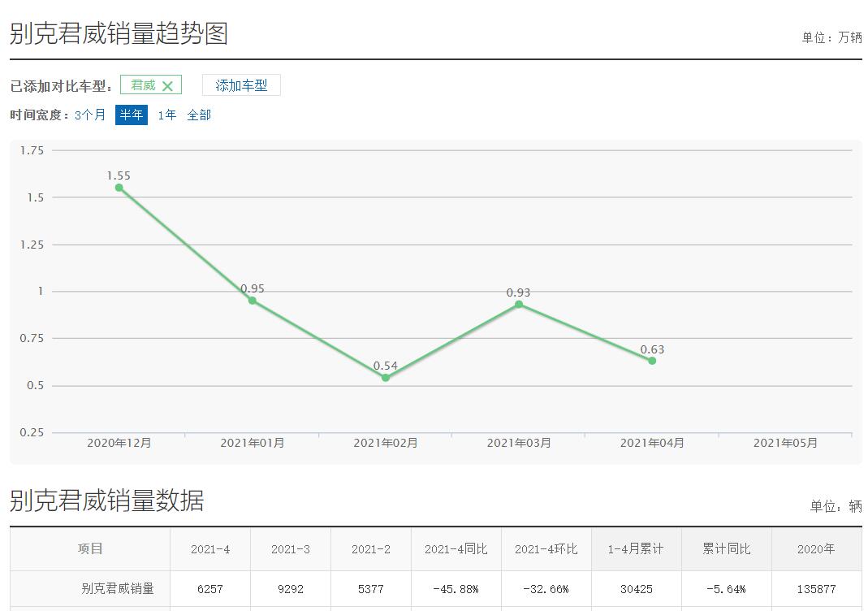Click the 0.95 data point for 2021年01月
The width and height of the screenshot is (868, 611).
pos(252,301)
